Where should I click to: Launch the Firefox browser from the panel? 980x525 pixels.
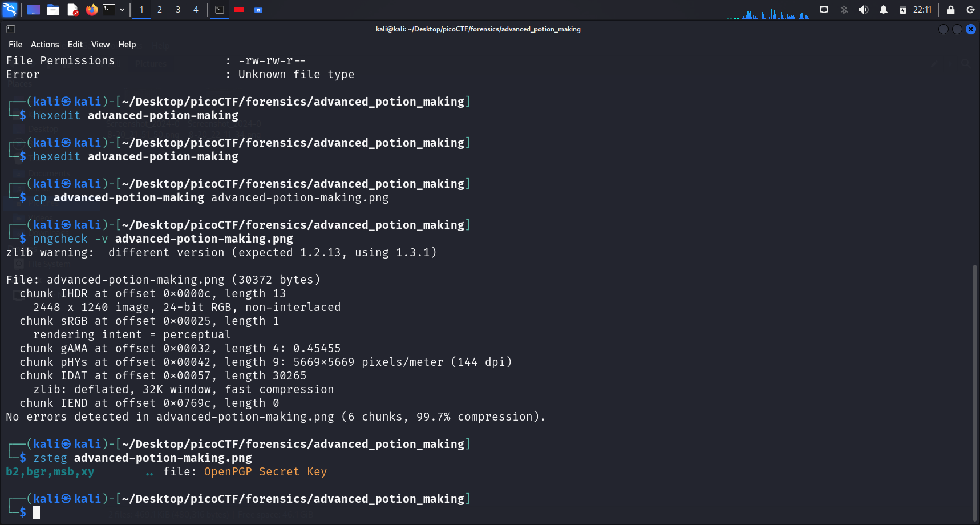91,10
